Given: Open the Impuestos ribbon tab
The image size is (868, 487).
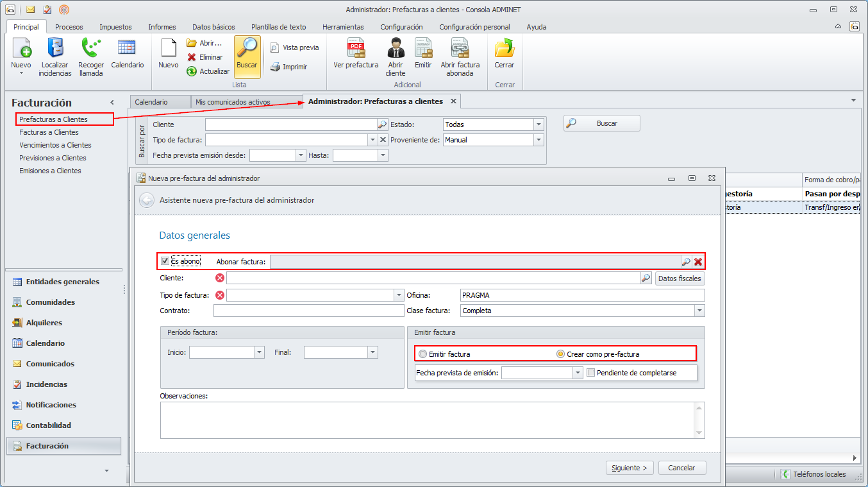Looking at the screenshot, I should pos(115,27).
